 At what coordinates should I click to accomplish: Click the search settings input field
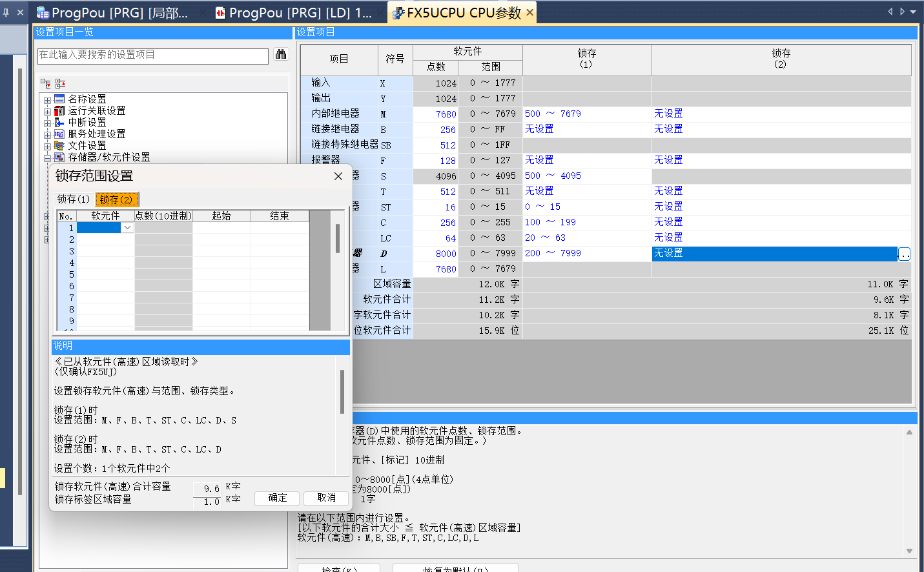click(x=152, y=56)
